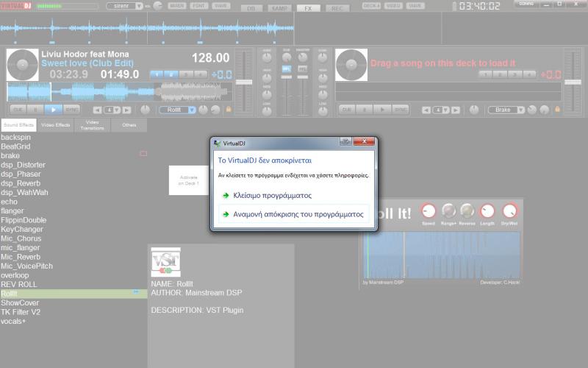This screenshot has width=588, height=368.
Task: Adjust the Dry/Wet knob in Roll It plugin
Action: click(x=509, y=211)
